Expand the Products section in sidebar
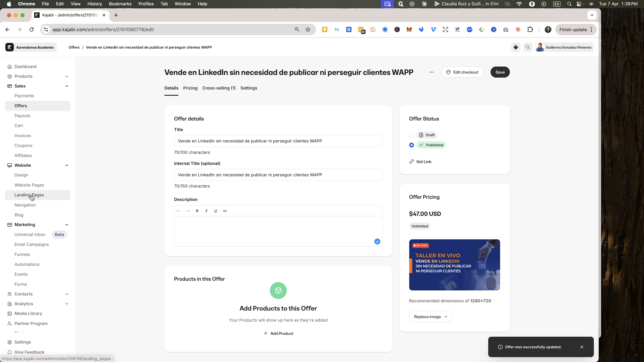This screenshot has width=644, height=362. (67, 76)
